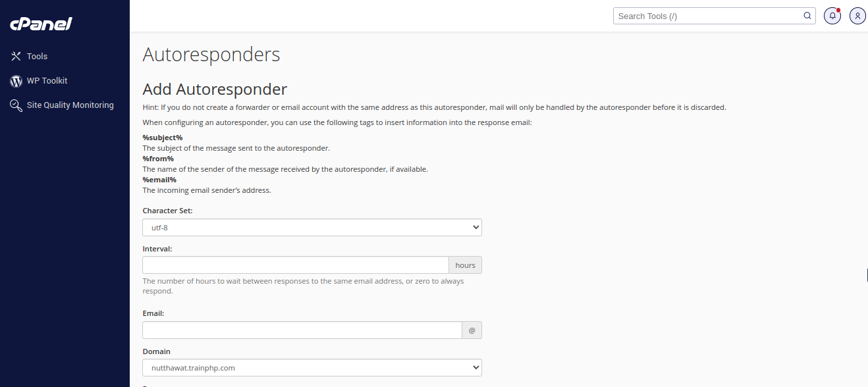The height and width of the screenshot is (387, 868).
Task: Click the Site Quality Monitoring magnifier icon
Action: click(x=16, y=105)
